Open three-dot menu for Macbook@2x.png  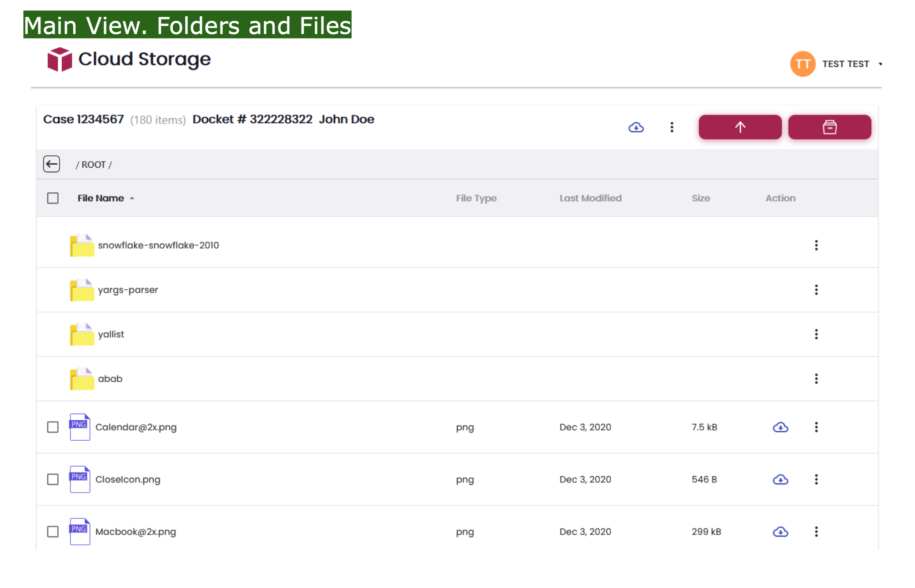click(816, 532)
